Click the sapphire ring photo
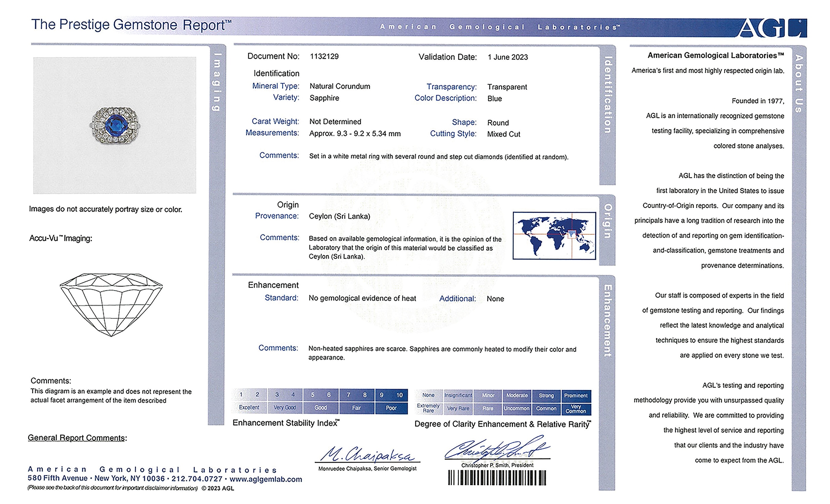 [116, 125]
